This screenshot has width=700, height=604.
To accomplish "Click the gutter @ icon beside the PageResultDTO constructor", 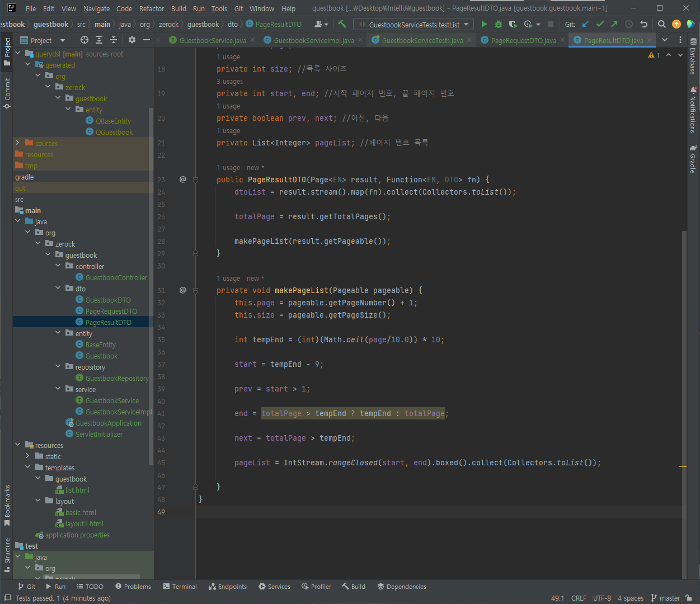I will (x=182, y=180).
